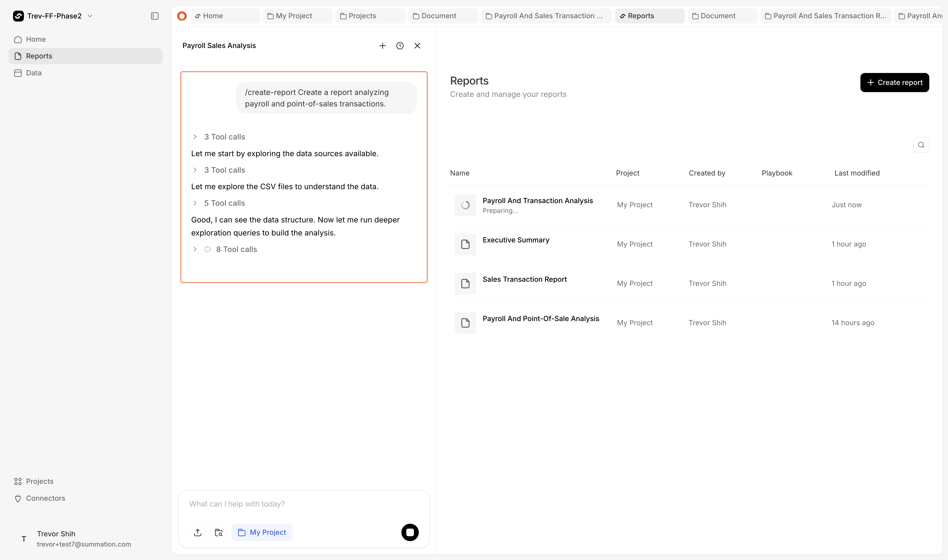The height and width of the screenshot is (560, 948).
Task: Click the /create-report prompt message bubble
Action: [x=326, y=98]
